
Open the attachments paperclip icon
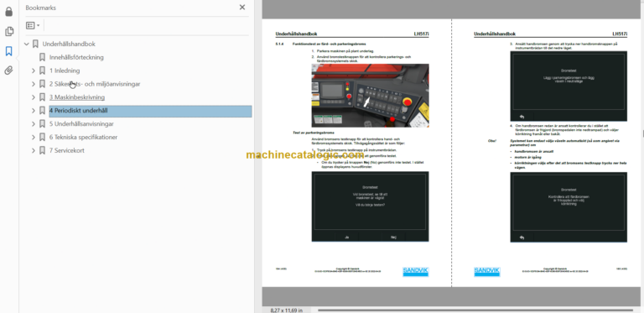9,70
